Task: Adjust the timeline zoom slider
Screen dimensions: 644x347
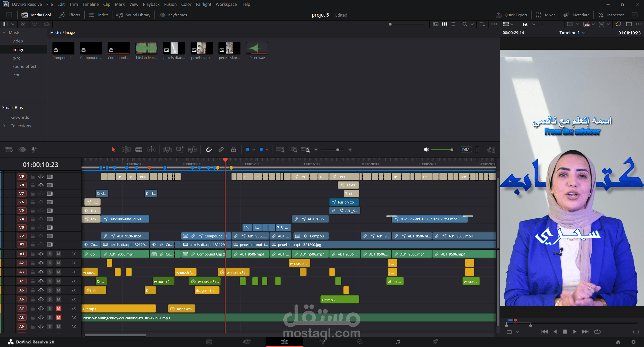Action: [x=338, y=150]
